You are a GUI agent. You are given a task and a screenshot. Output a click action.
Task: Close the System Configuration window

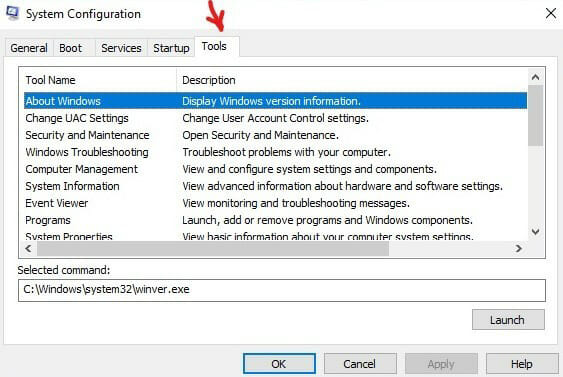(x=550, y=14)
